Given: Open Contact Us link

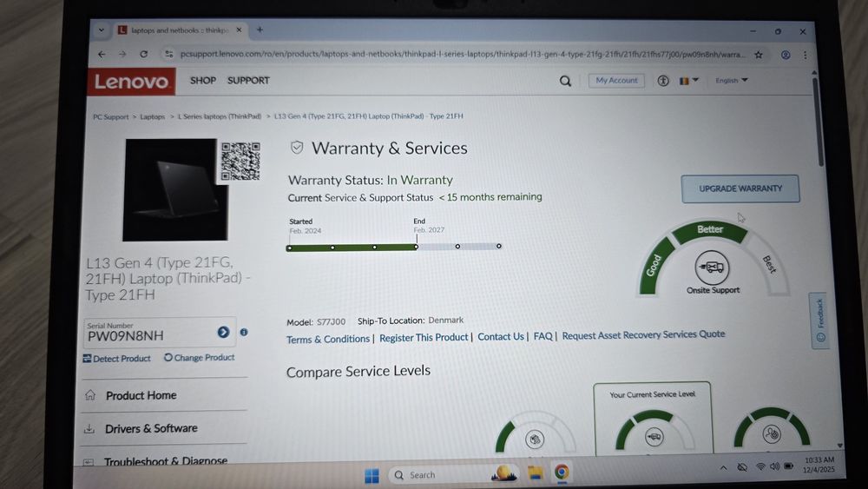Looking at the screenshot, I should [x=501, y=337].
